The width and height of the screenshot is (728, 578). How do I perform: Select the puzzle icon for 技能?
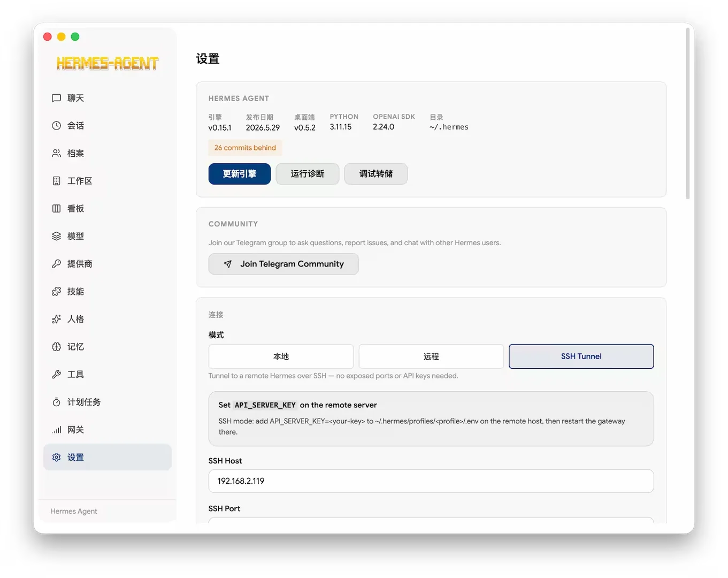[56, 292]
